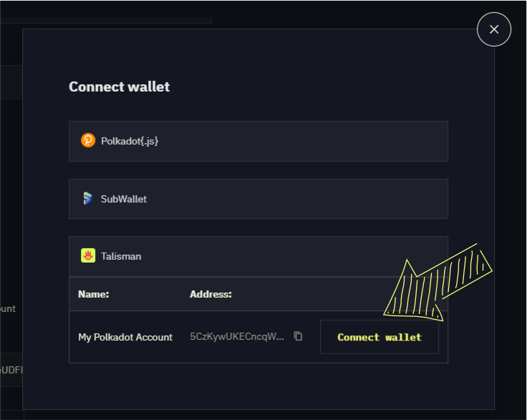The width and height of the screenshot is (527, 420).
Task: Expand the Polkadot{.js} wallet option
Action: point(258,141)
